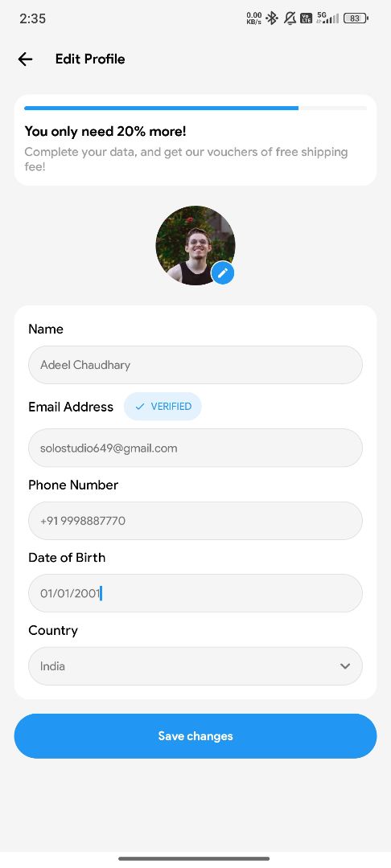Image resolution: width=391 pixels, height=868 pixels.
Task: Tap the network speed KB/s indicator
Action: coord(253,18)
